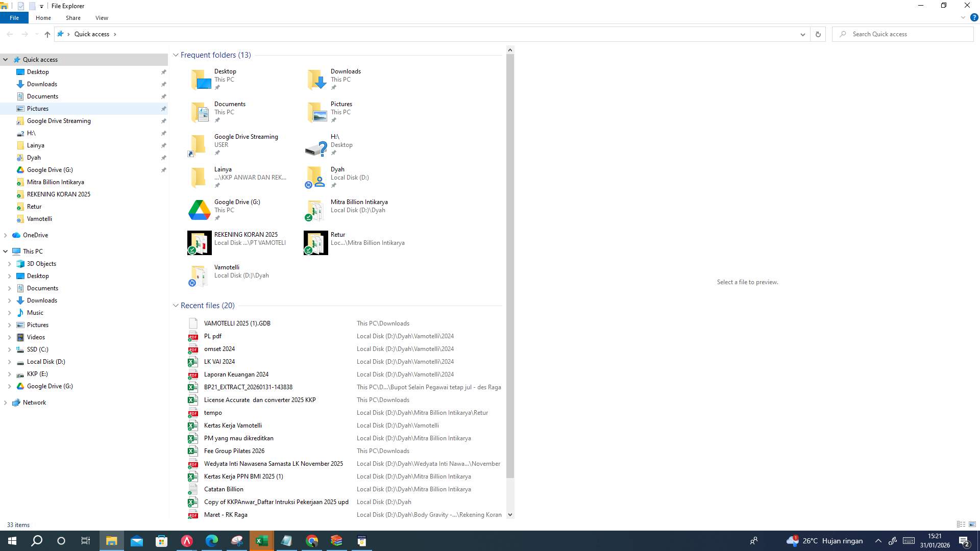Open the File menu

(14, 17)
